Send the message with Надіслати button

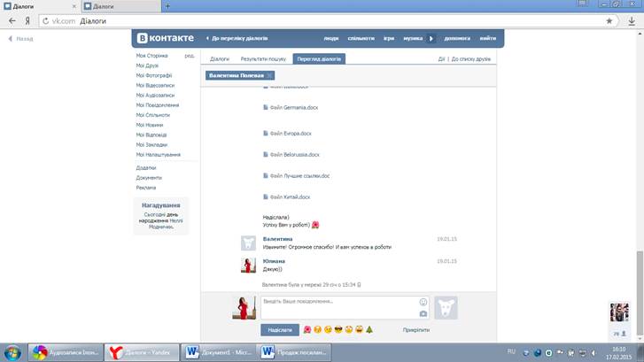280,330
